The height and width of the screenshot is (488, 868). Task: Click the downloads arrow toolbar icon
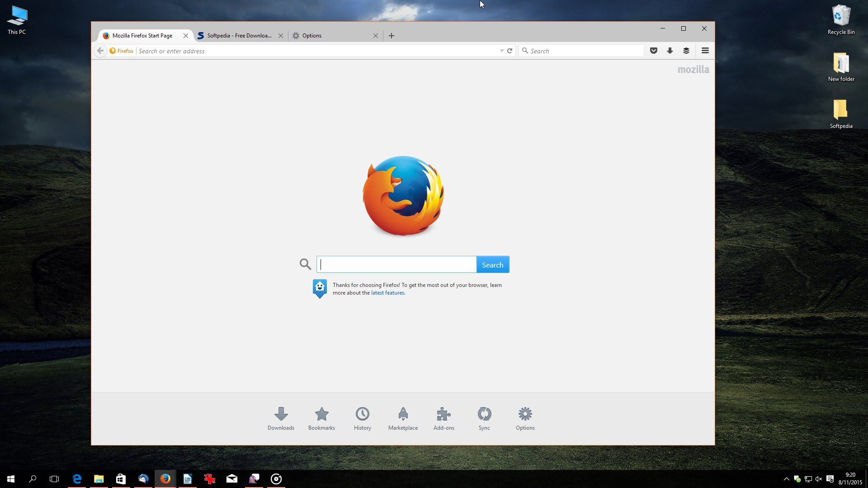pyautogui.click(x=670, y=51)
